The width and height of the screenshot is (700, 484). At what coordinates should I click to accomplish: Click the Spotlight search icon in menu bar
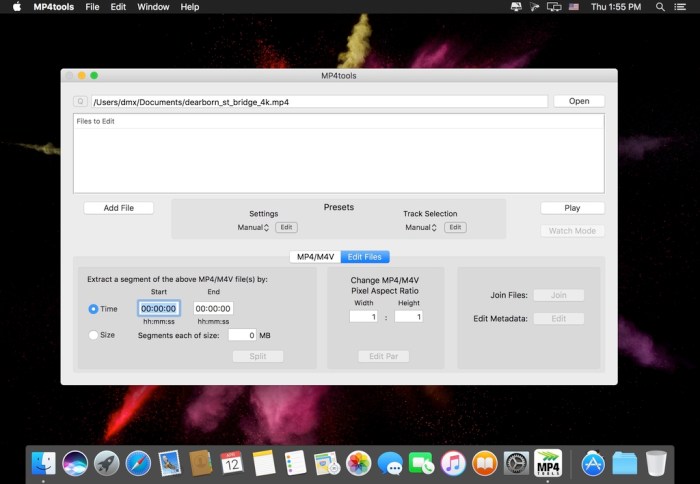pos(661,7)
